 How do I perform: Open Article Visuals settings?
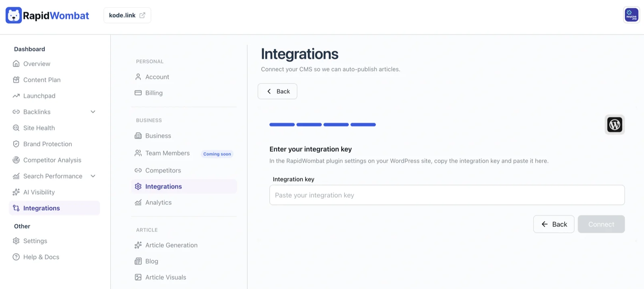click(x=166, y=277)
